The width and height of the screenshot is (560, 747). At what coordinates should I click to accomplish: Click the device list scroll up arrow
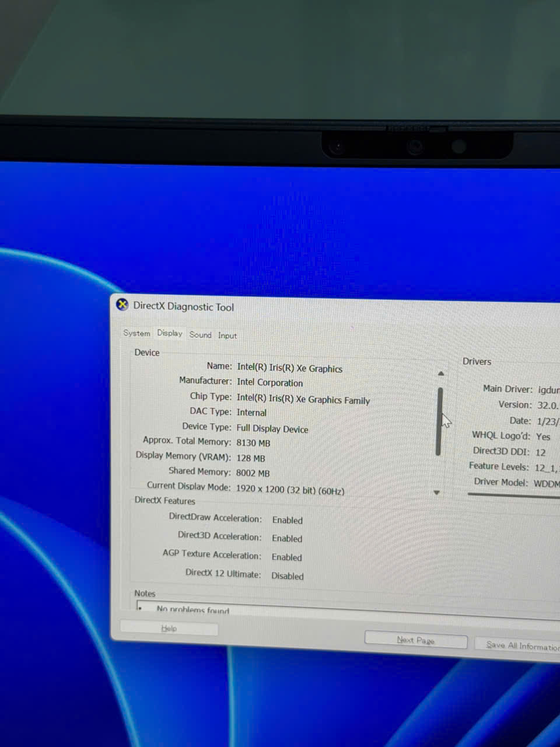coord(441,373)
